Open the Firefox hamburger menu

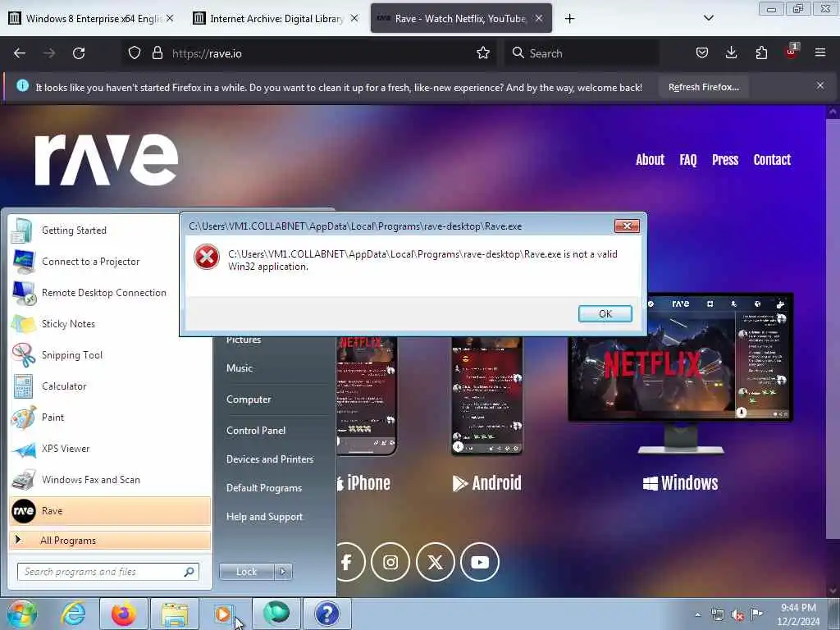tap(819, 53)
